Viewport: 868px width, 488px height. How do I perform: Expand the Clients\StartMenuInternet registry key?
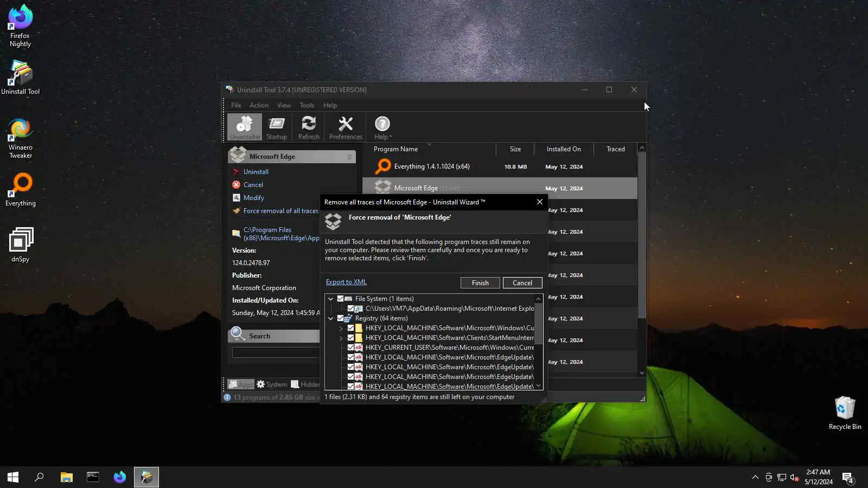[341, 337]
